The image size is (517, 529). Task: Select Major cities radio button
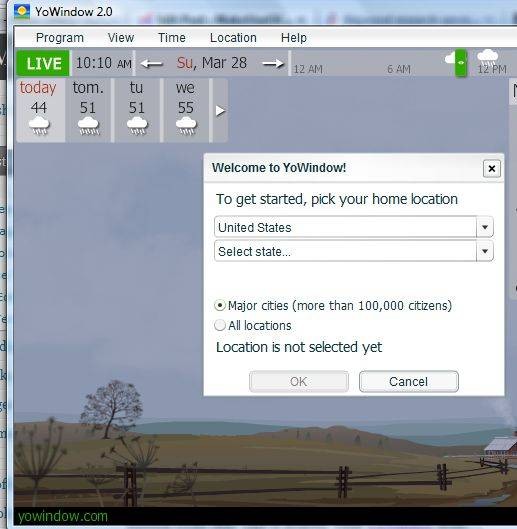coord(220,306)
